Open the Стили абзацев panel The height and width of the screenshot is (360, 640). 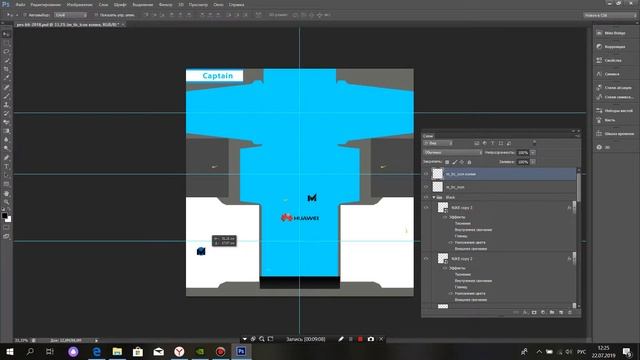coord(614,87)
